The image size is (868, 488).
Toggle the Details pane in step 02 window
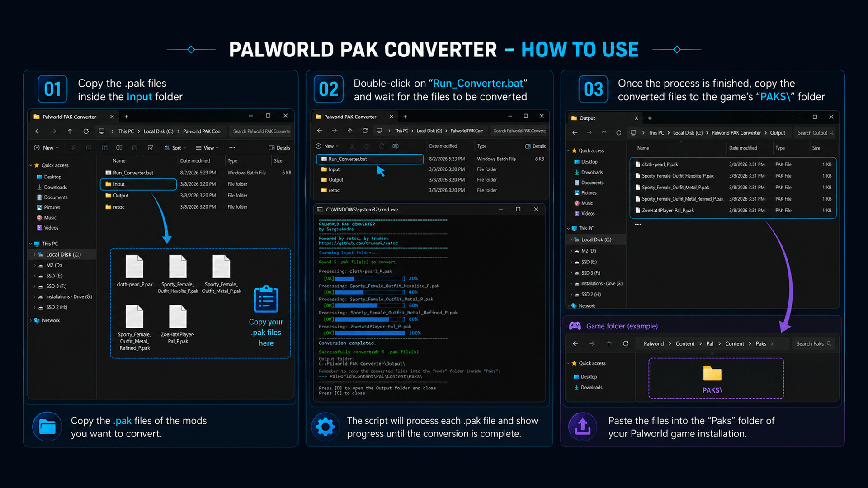pyautogui.click(x=535, y=146)
